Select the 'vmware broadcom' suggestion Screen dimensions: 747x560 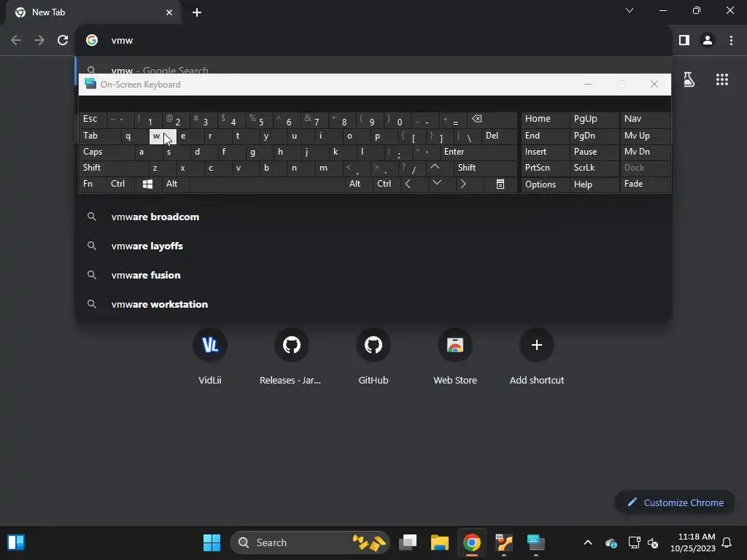[373, 217]
